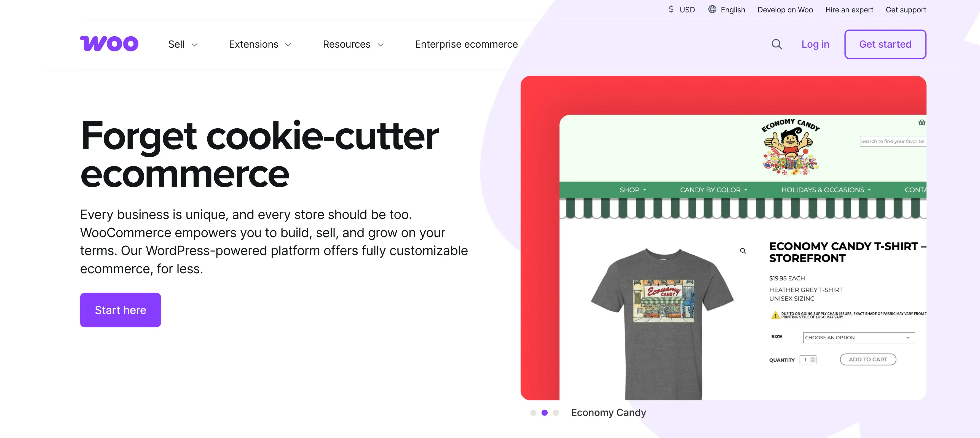
Task: Expand the Extensions menu chevron
Action: coord(288,45)
